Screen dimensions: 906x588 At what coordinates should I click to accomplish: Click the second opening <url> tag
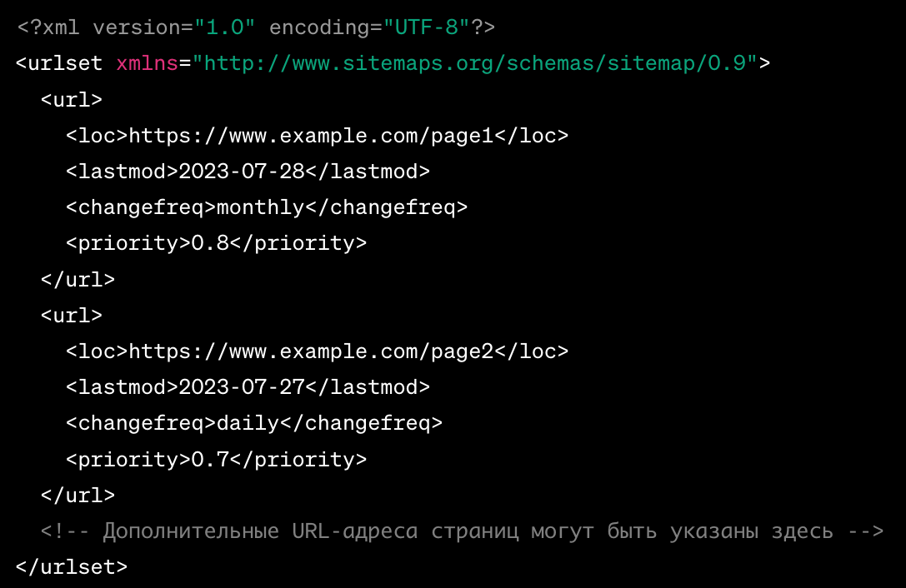pyautogui.click(x=72, y=316)
